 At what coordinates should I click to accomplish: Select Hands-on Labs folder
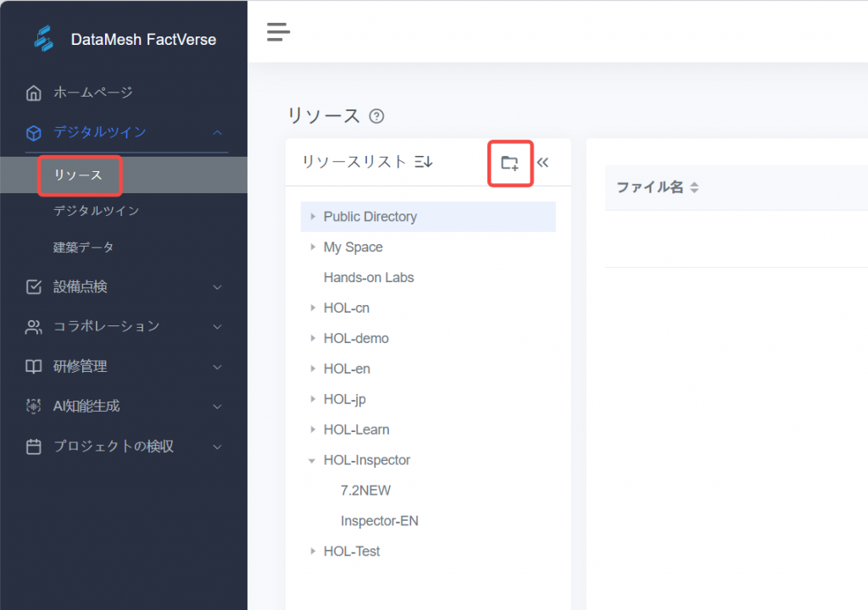[x=369, y=277]
